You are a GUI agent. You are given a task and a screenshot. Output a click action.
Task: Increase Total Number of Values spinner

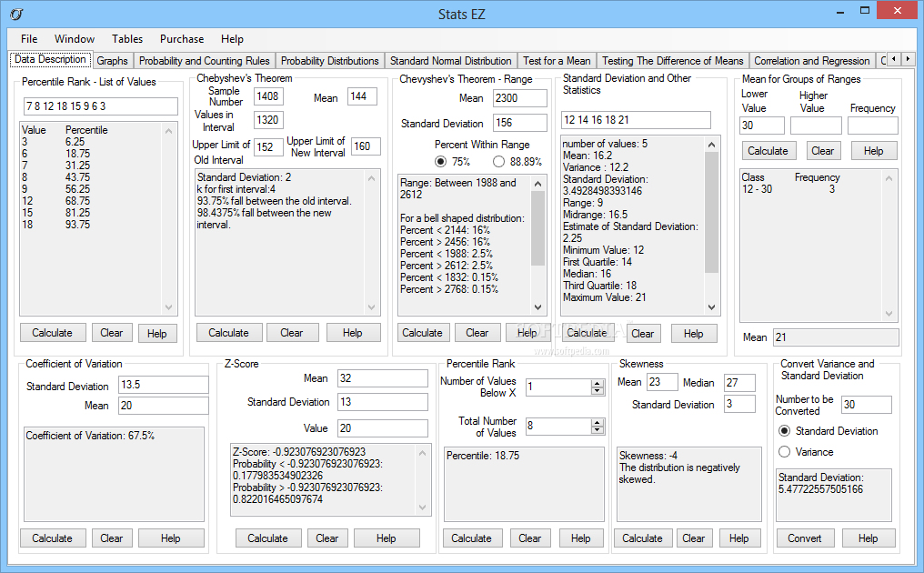coord(598,422)
